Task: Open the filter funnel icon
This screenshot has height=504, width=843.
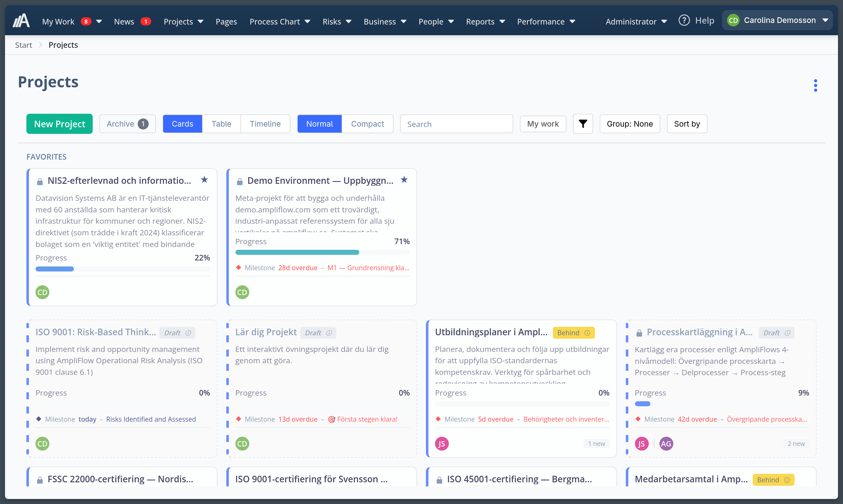Action: [x=583, y=124]
